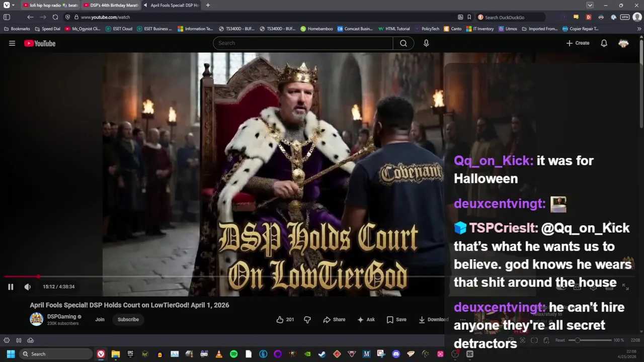Open the YouTube guide hamburger menu
The width and height of the screenshot is (644, 362).
click(x=12, y=43)
